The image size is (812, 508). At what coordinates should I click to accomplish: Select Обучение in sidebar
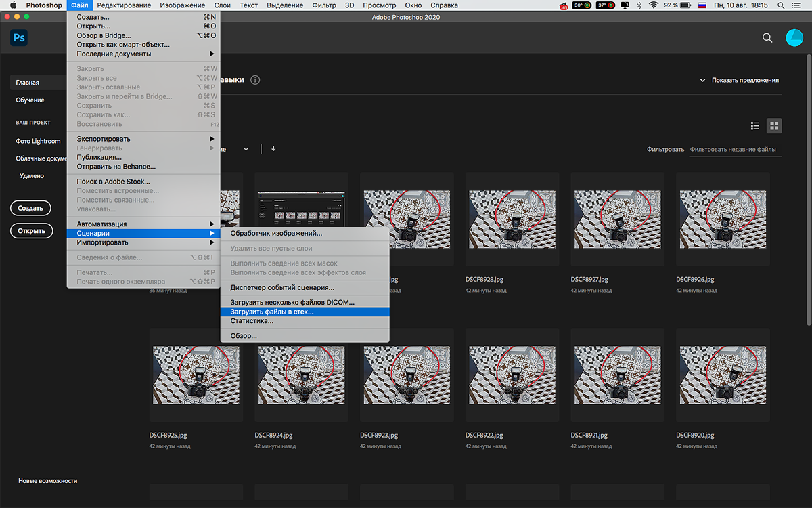[30, 100]
